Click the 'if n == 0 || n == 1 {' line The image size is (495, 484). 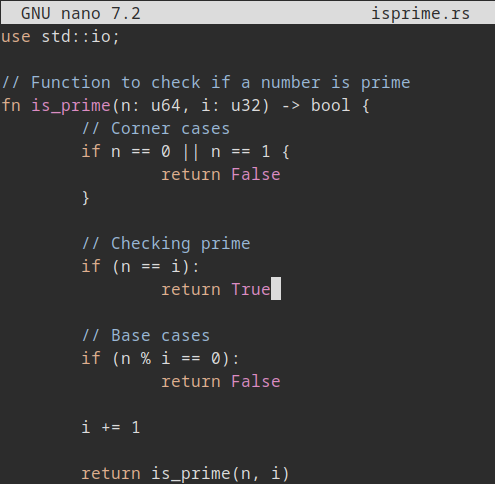(186, 152)
